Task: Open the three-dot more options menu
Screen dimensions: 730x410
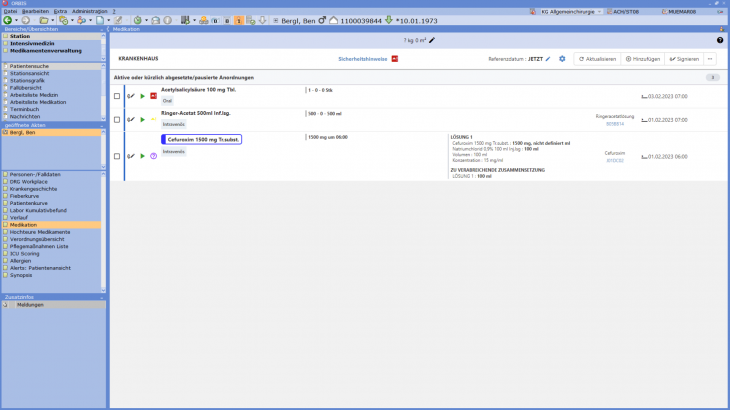Action: pyautogui.click(x=711, y=59)
